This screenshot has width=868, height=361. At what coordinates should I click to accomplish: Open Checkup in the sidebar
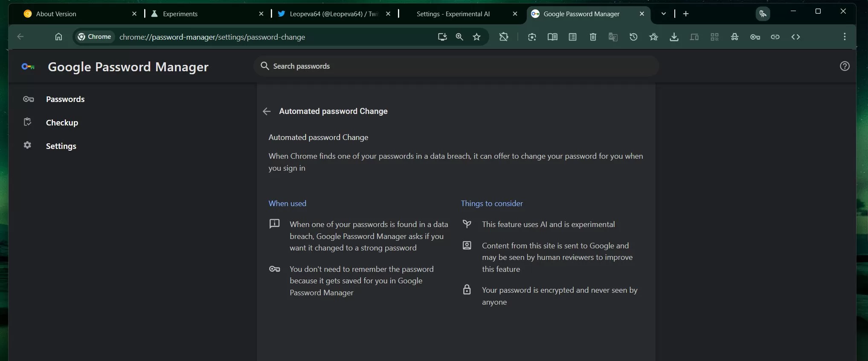[62, 123]
